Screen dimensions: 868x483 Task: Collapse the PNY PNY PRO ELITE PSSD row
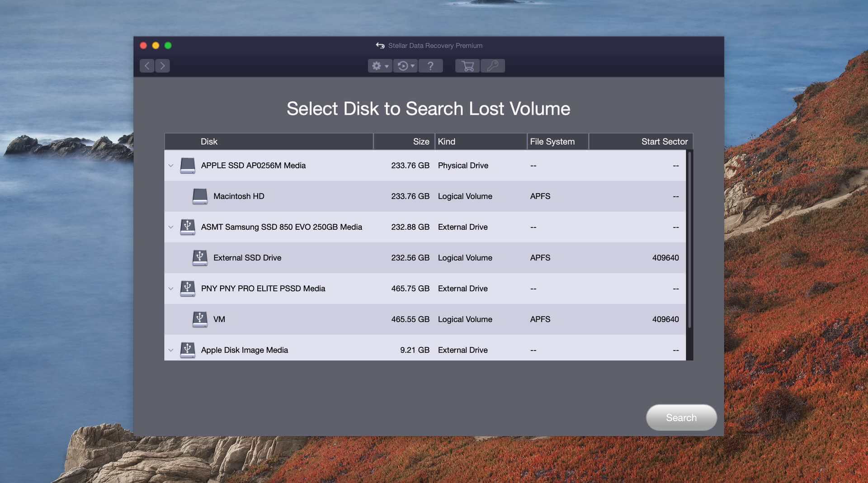(171, 289)
